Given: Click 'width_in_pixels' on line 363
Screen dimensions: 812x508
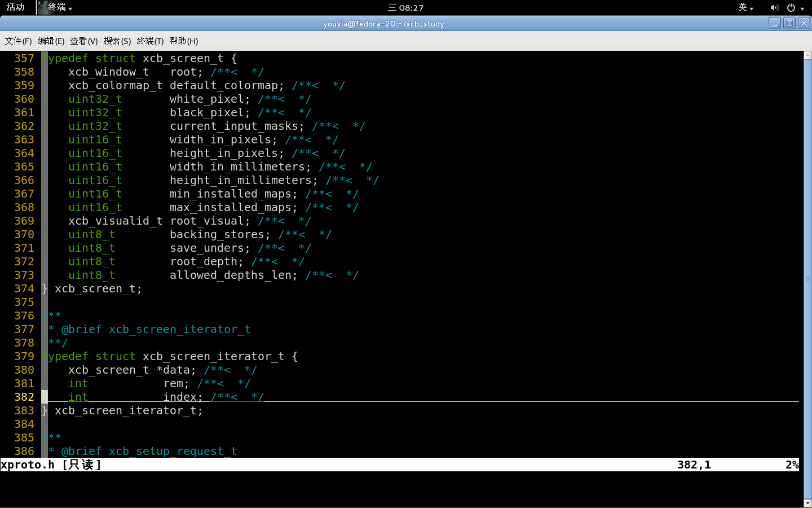Looking at the screenshot, I should tap(220, 139).
